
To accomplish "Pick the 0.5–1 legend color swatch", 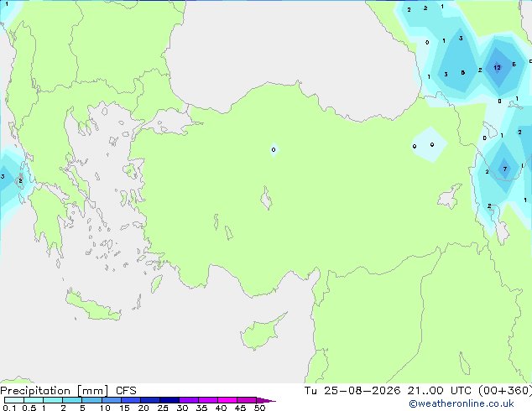I will (34, 400).
